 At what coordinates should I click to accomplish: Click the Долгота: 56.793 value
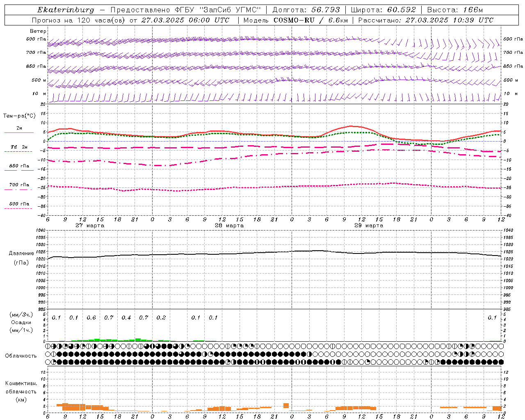(306, 10)
